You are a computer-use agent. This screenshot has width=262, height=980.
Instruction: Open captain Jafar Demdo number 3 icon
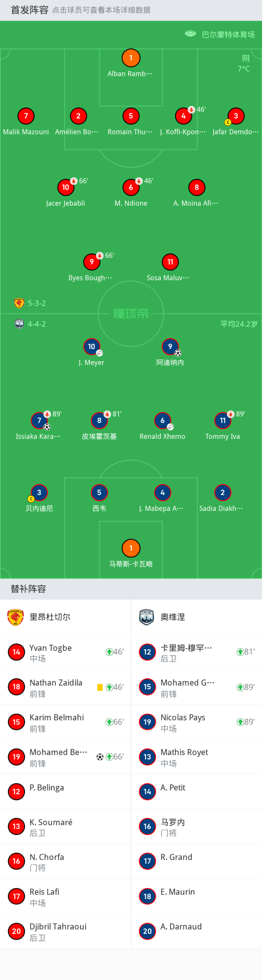[236, 116]
